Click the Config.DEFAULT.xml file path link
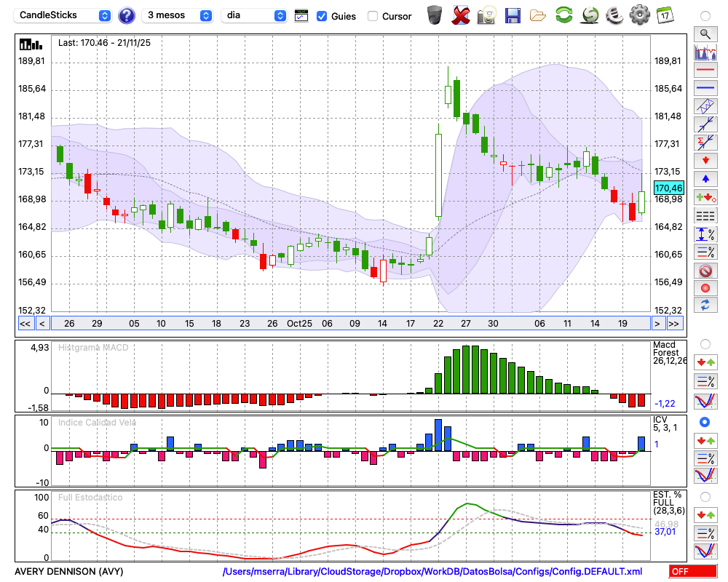Image resolution: width=728 pixels, height=582 pixels. coord(432,572)
